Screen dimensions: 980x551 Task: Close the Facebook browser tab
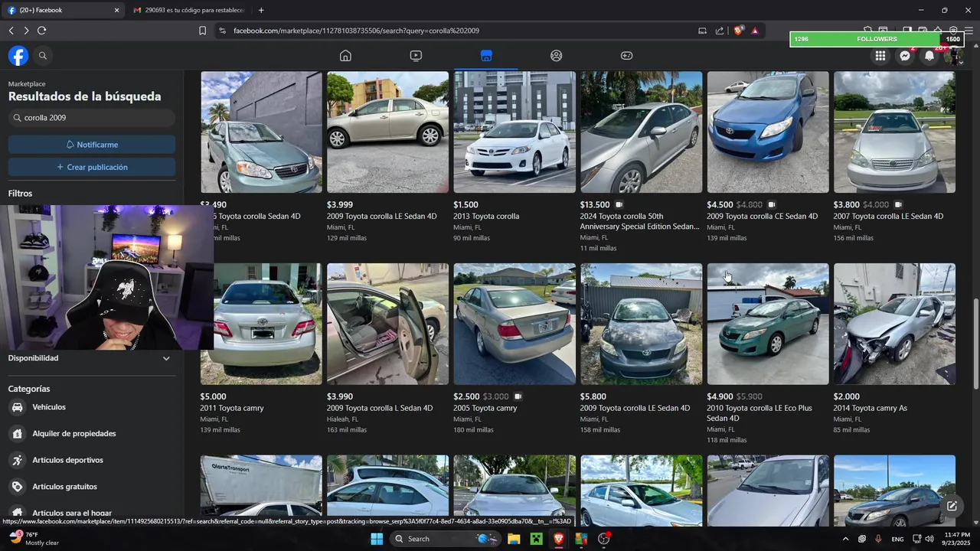[x=116, y=10]
